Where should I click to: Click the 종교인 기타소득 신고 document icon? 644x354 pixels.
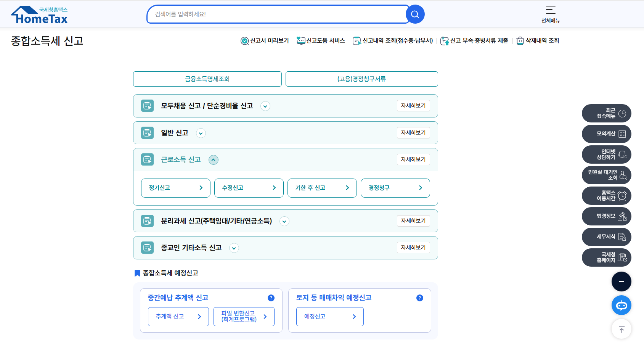[x=148, y=248]
